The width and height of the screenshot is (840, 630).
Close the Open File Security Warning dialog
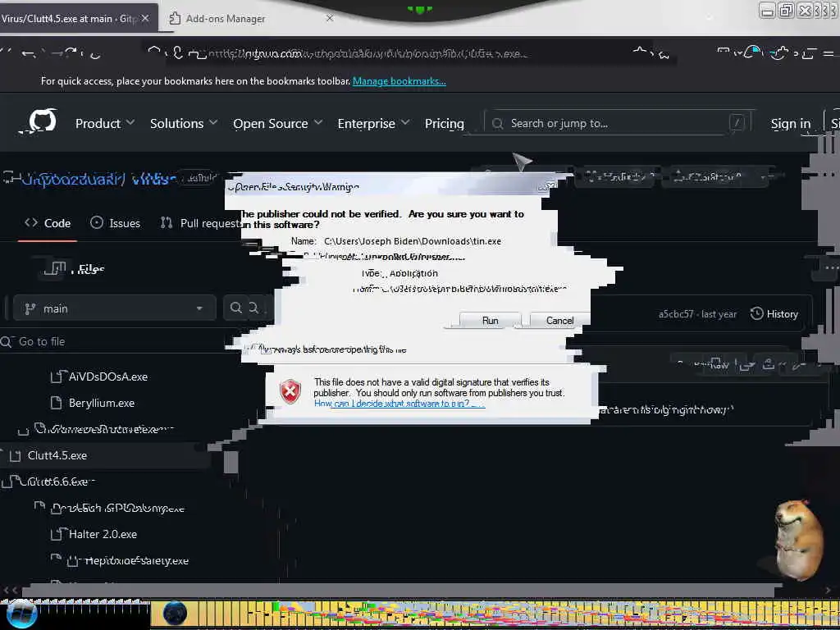tap(548, 186)
